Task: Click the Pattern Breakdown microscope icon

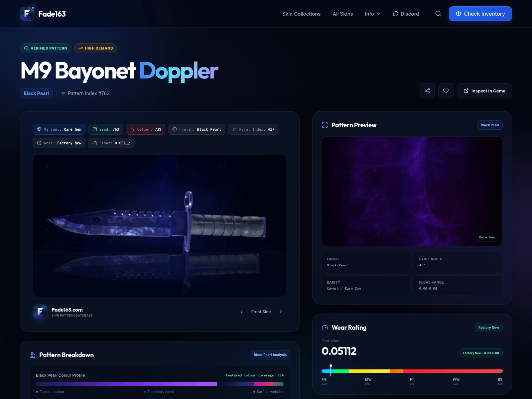Action: point(33,355)
